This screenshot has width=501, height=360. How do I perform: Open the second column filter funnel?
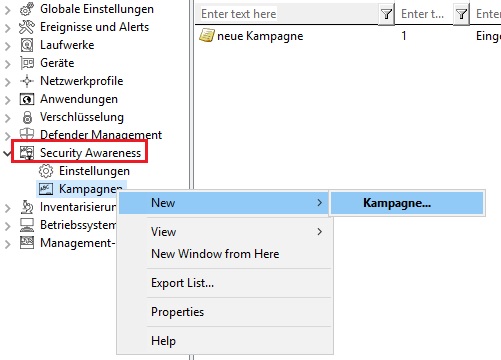(461, 14)
